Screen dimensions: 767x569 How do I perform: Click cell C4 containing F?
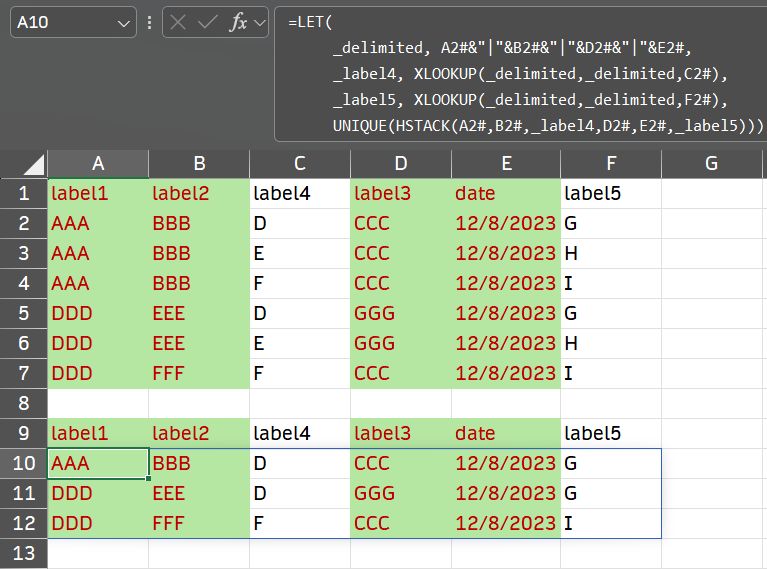click(x=300, y=284)
